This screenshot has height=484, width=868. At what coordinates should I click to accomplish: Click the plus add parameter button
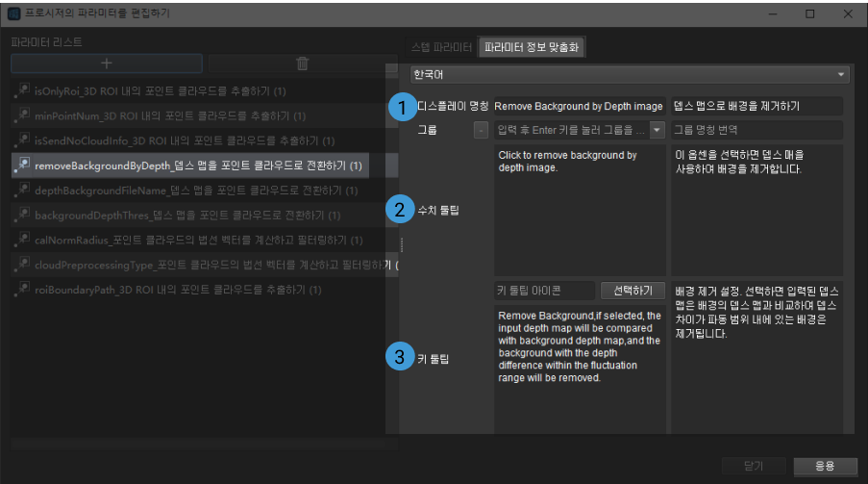(107, 64)
